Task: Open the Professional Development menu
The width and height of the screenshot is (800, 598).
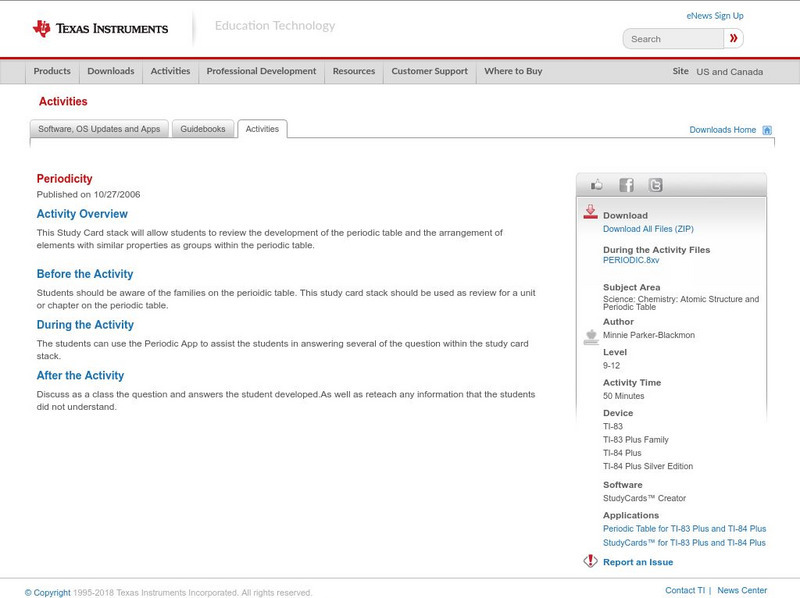Action: pos(261,71)
